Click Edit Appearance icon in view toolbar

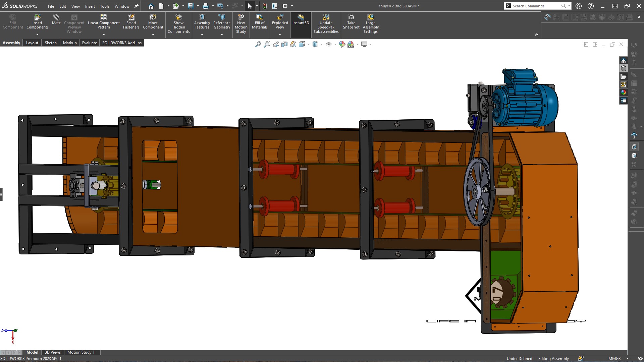(x=342, y=44)
